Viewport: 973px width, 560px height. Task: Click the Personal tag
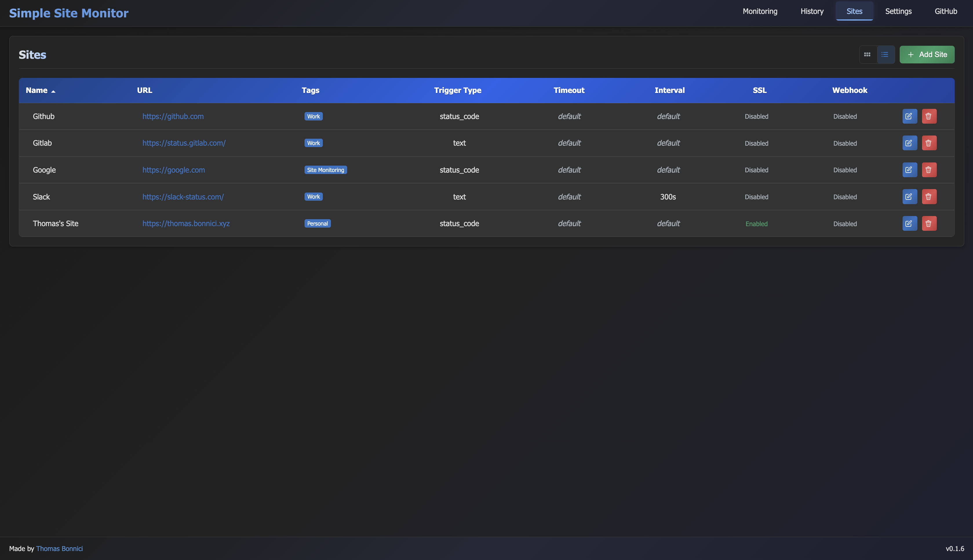click(x=318, y=224)
